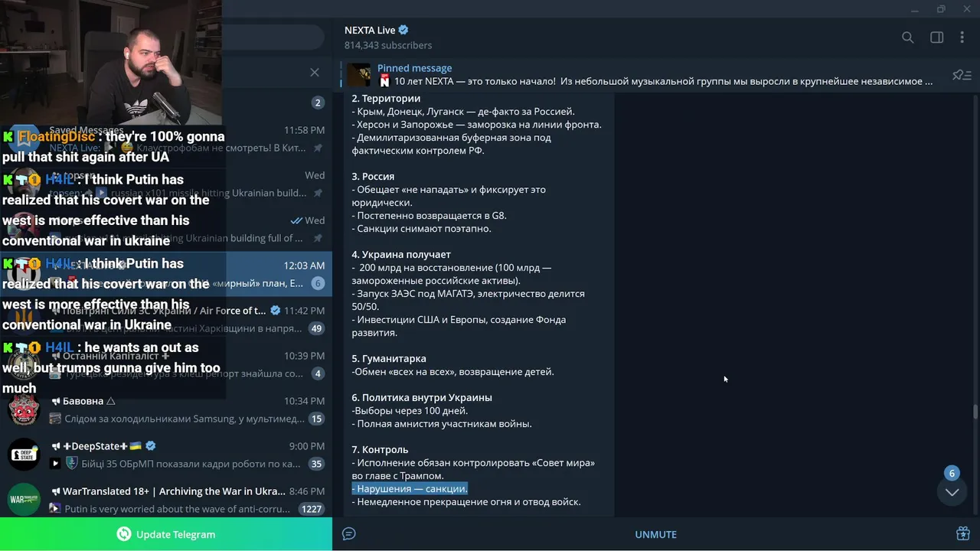
Task: Click the line 'Постепенно возвращается в G8.'
Action: click(430, 216)
